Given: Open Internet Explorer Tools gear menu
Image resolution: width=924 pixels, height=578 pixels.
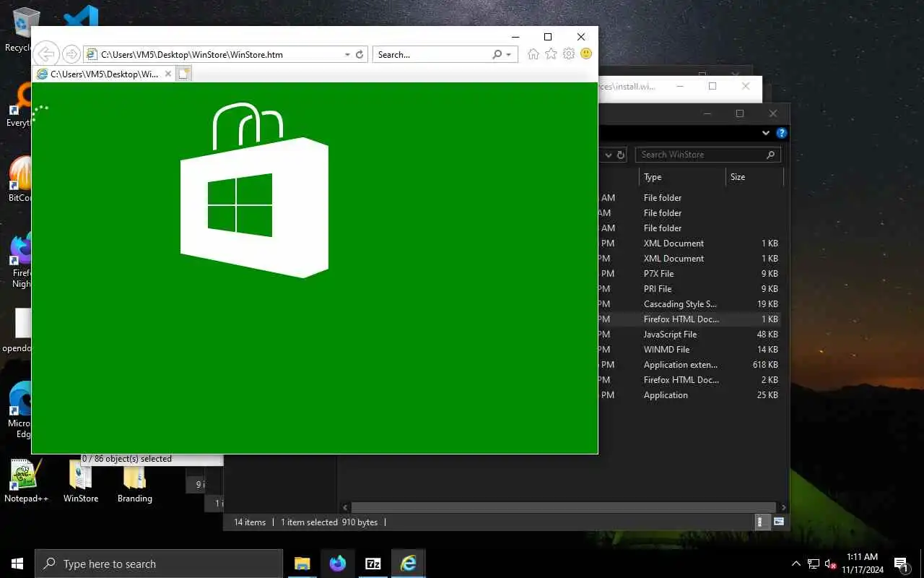Looking at the screenshot, I should click(x=569, y=54).
